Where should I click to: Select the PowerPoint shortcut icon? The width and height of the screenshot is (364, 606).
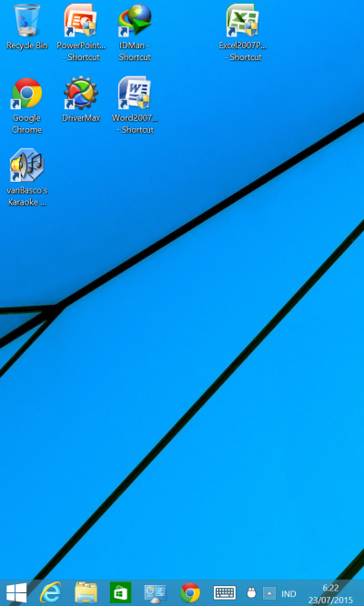tap(81, 33)
